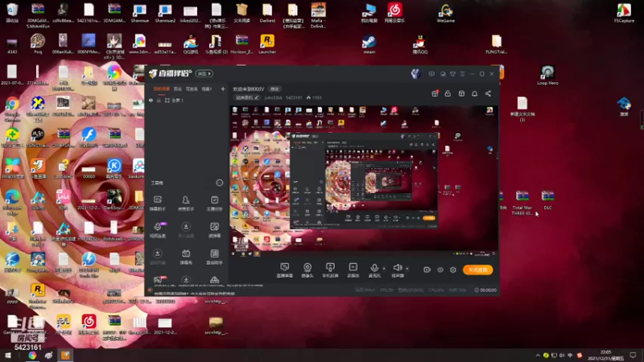Viewport: 644px width, 362px height.
Task: Open the DLC archive desktop icon
Action: click(547, 200)
